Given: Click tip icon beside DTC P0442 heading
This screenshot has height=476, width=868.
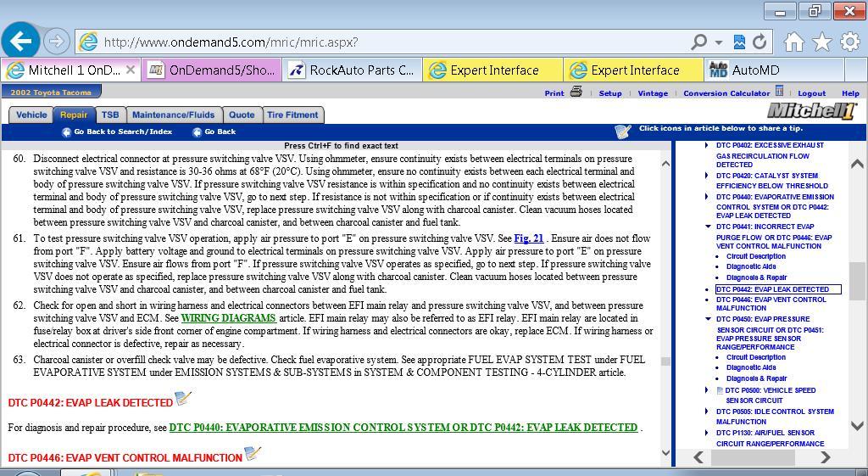Looking at the screenshot, I should pos(182,399).
